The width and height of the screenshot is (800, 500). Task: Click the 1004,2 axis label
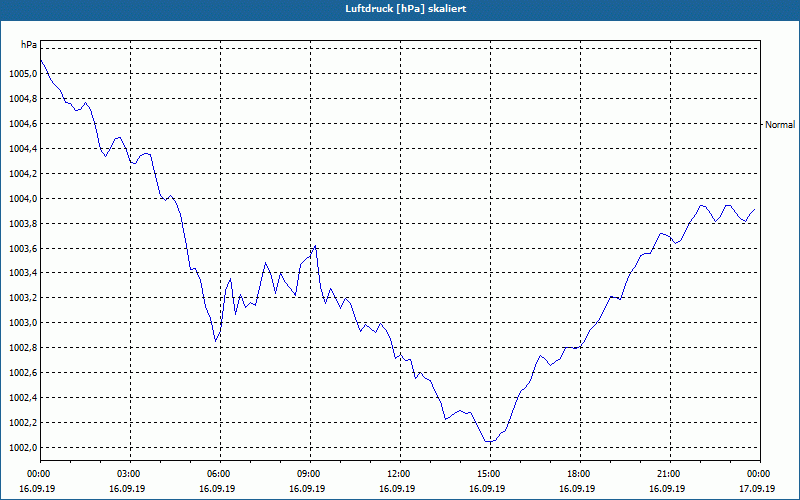[x=23, y=174]
